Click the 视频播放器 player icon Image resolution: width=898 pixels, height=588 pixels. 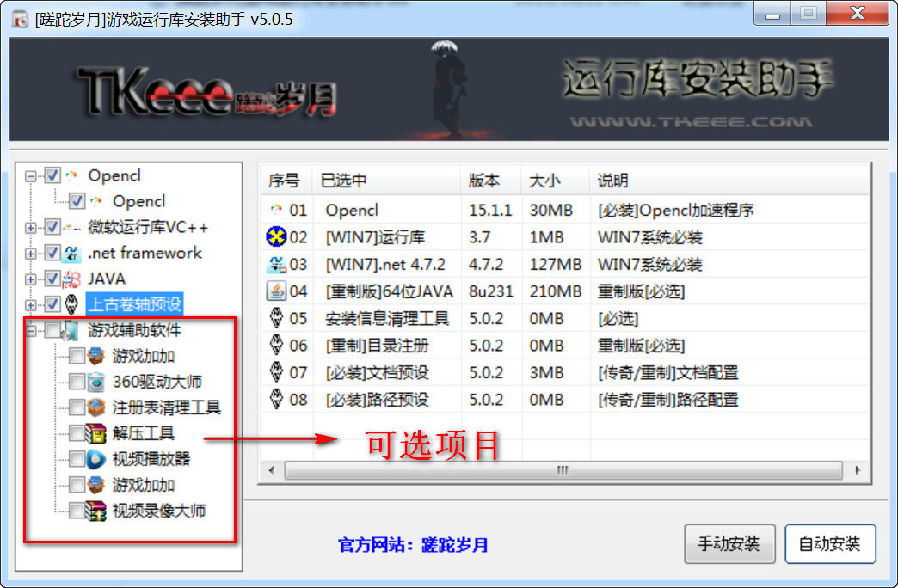(x=98, y=459)
